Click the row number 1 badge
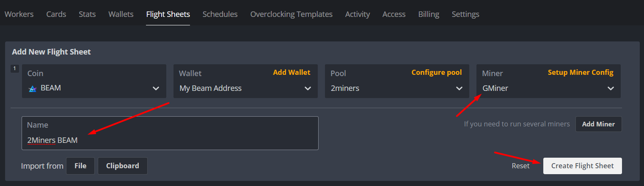 [x=15, y=68]
